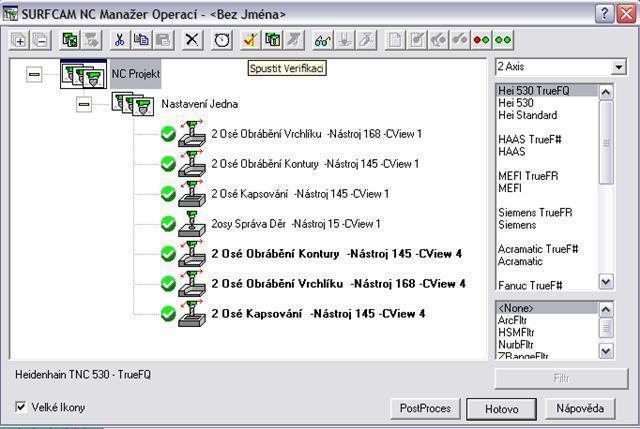Viewport: 640px width, 429px height.
Task: Open the 2 Axis dropdown
Action: [619, 67]
